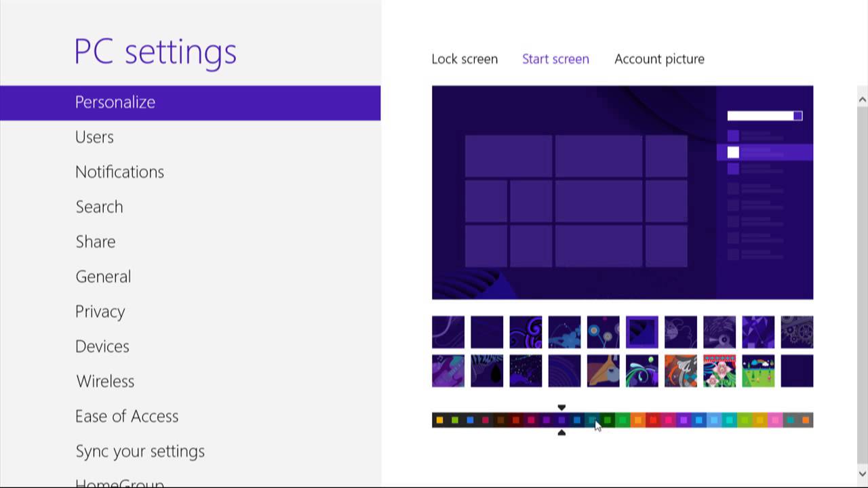
Task: Pick the pink flowers background thumbnail
Action: click(x=719, y=371)
